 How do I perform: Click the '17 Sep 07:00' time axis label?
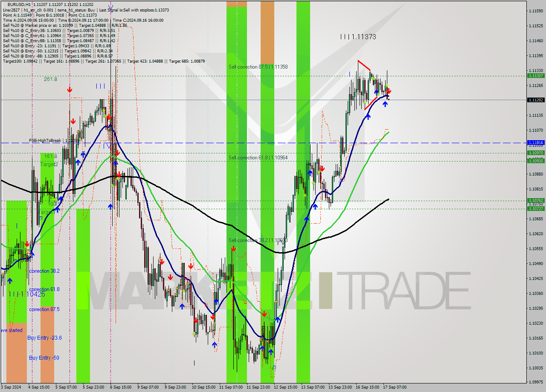[x=395, y=387]
